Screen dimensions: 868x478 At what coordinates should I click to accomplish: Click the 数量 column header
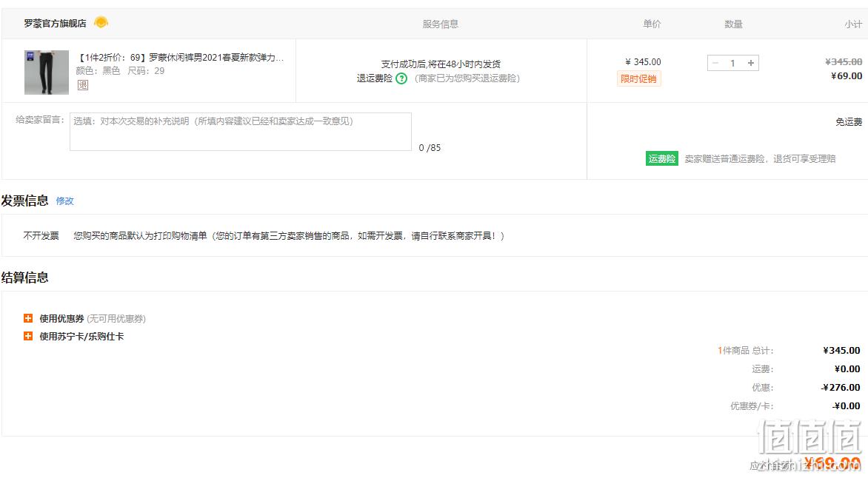point(733,24)
